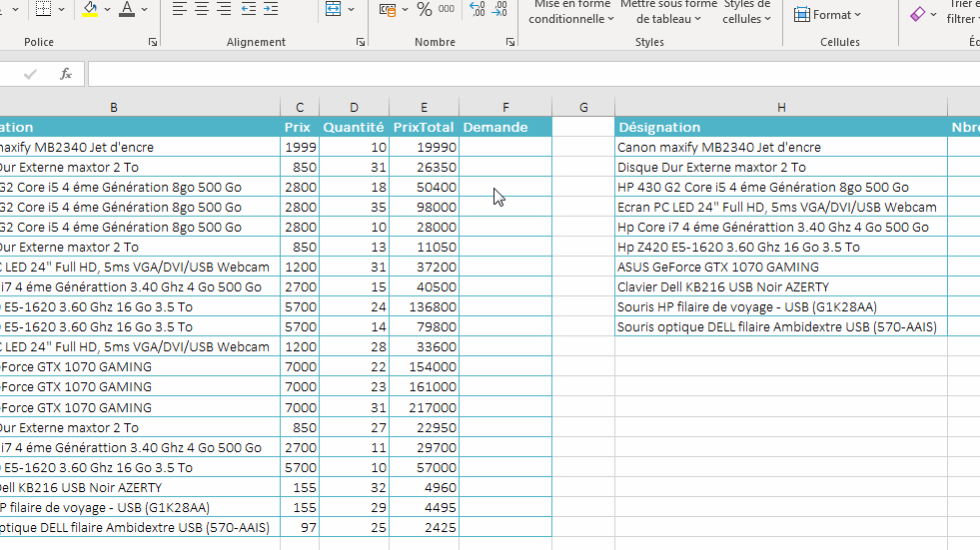Open Merge and Center dropdown arrow
This screenshot has width=980, height=550.
pos(351,9)
